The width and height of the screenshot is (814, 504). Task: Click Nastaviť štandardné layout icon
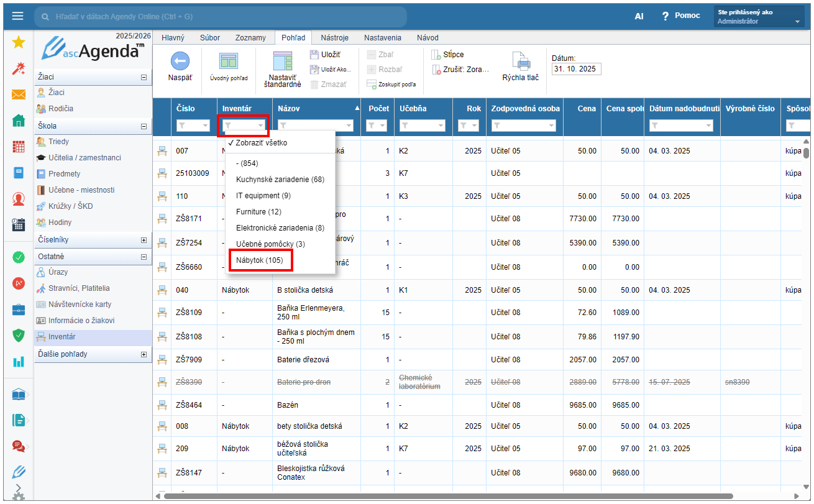(282, 62)
